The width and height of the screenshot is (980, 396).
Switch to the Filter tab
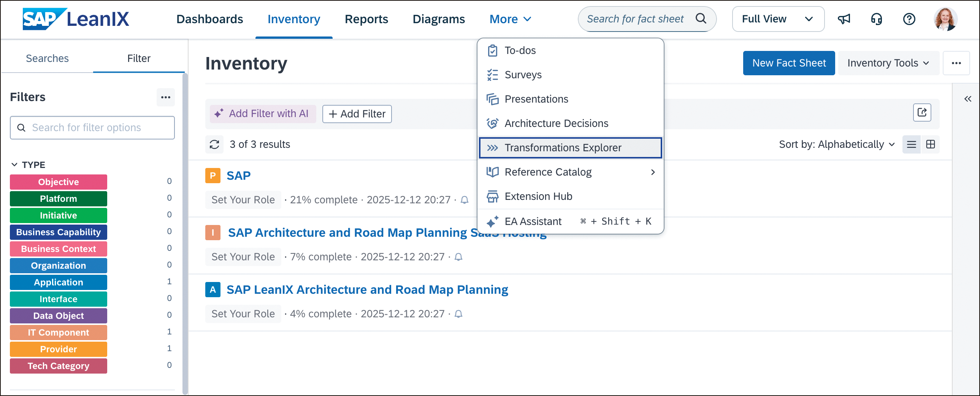[x=139, y=59]
